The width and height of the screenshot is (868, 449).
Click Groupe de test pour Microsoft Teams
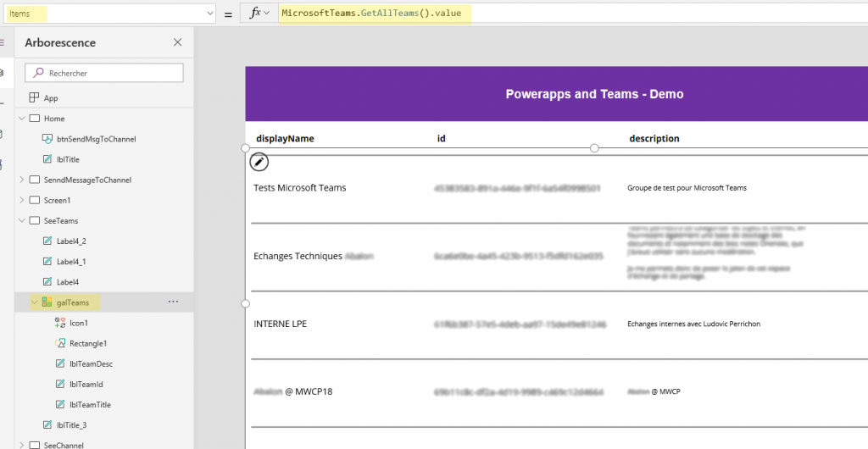coord(687,188)
